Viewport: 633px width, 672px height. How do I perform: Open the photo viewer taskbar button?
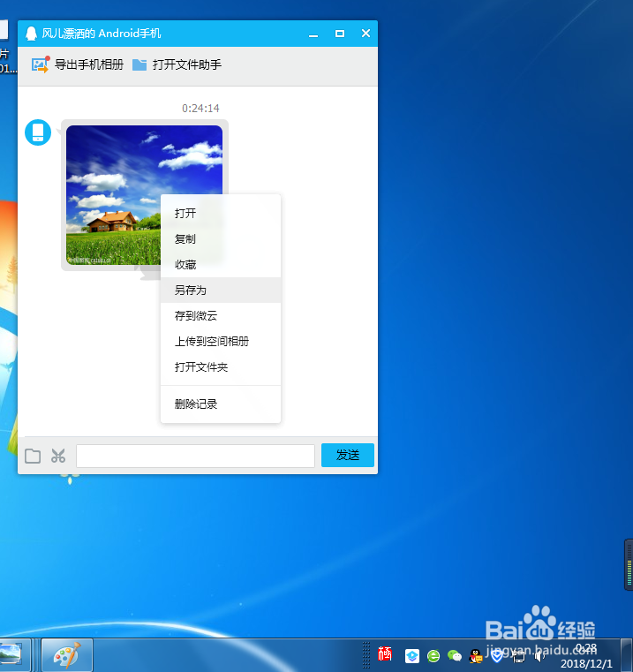13,655
